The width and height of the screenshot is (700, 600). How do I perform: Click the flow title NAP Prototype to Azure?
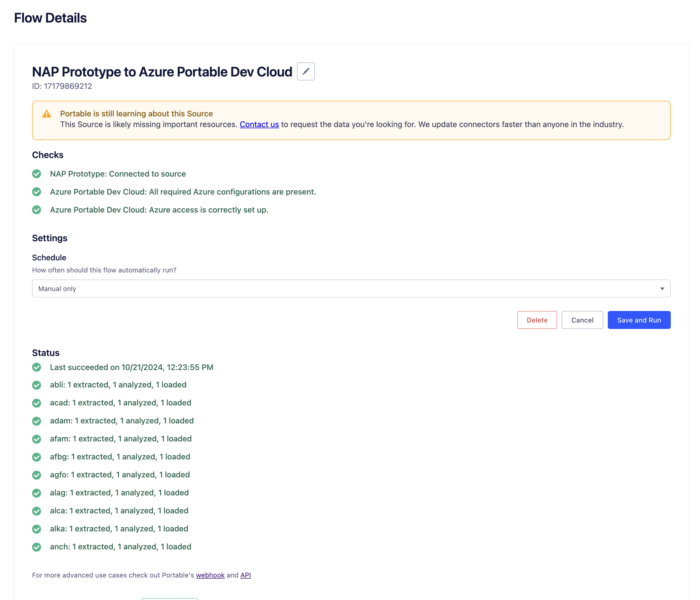coord(162,72)
